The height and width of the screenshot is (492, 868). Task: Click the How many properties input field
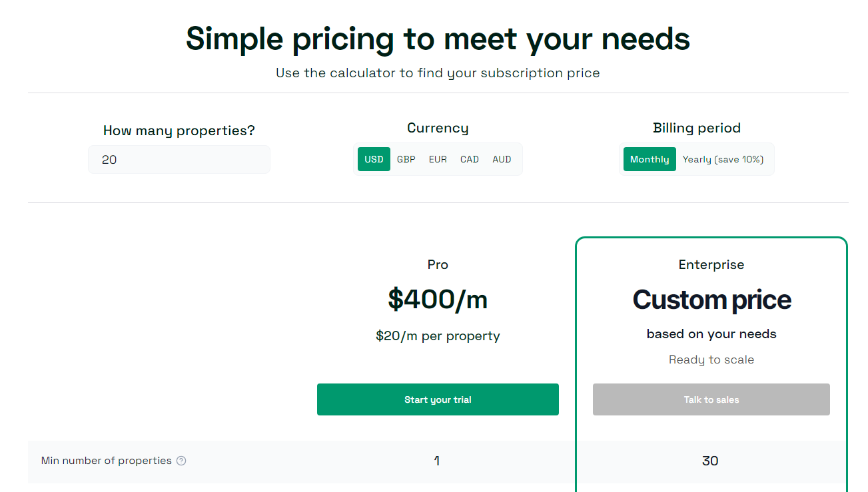(x=179, y=160)
